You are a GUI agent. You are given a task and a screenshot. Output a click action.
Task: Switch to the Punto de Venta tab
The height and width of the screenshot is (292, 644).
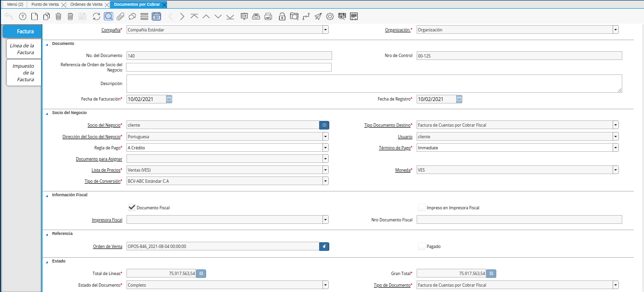point(45,4)
